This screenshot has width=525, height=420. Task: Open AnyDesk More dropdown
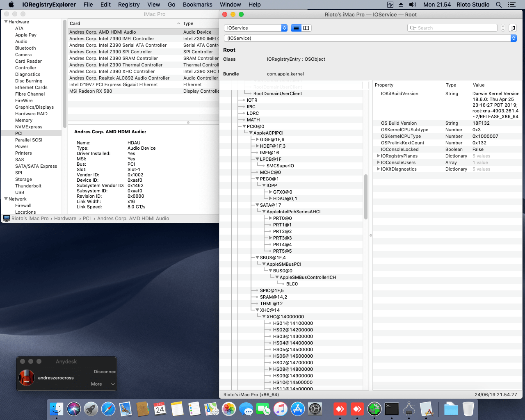(x=103, y=384)
